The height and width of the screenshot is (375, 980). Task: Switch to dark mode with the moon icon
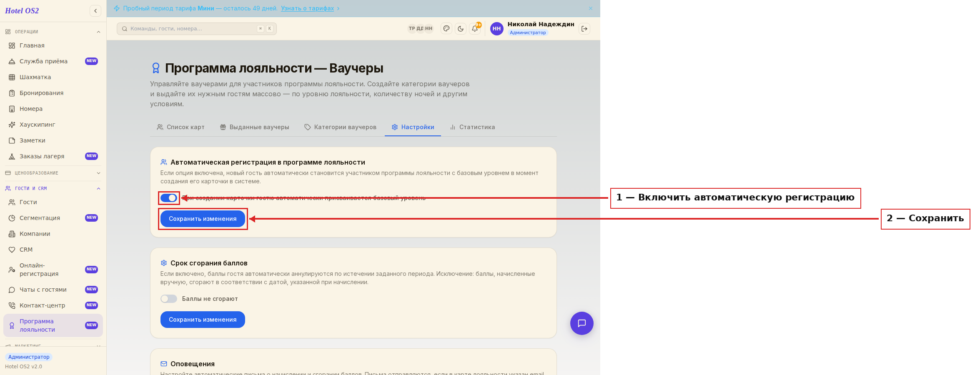point(461,29)
